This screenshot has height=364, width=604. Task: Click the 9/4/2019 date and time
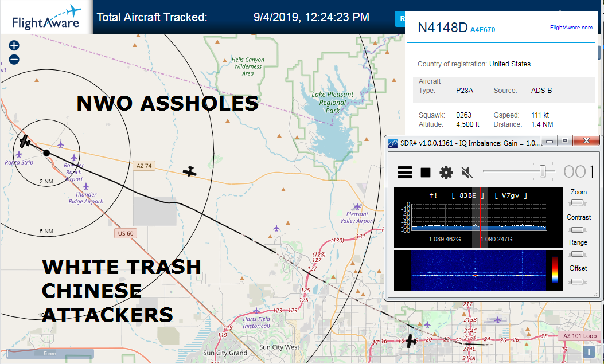[311, 17]
